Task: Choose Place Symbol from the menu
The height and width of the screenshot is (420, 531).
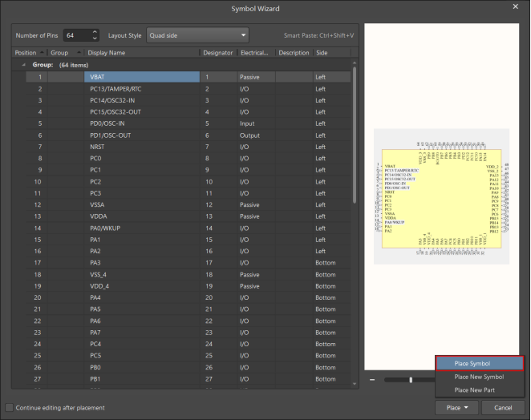Action: pyautogui.click(x=479, y=364)
